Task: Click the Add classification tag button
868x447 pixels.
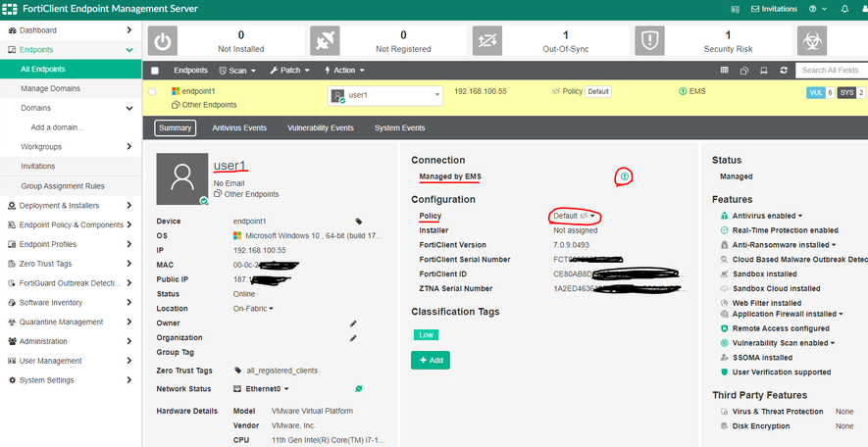Action: [431, 360]
